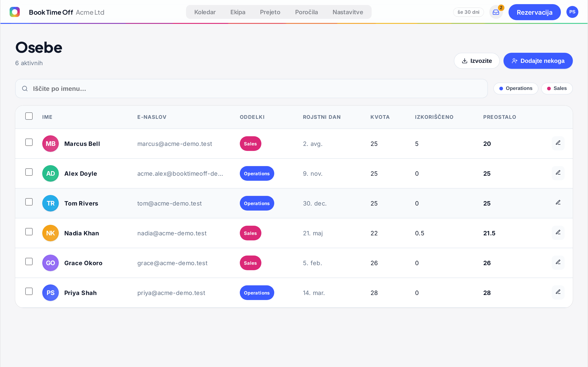
Task: Open the Poročila tab
Action: (306, 12)
